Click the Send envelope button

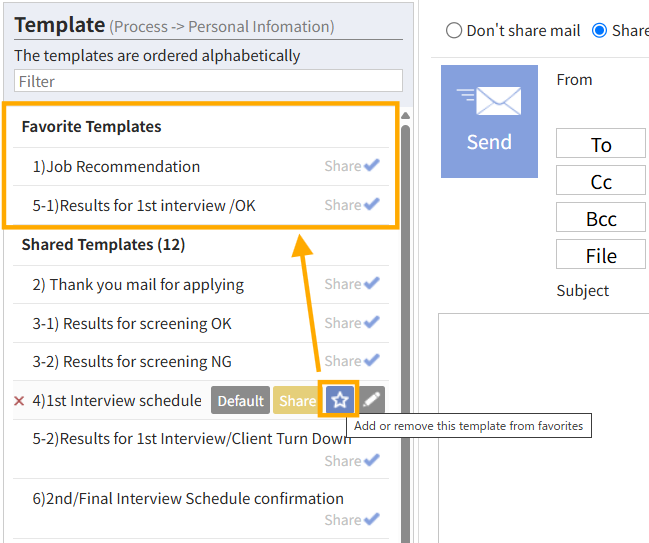point(489,121)
